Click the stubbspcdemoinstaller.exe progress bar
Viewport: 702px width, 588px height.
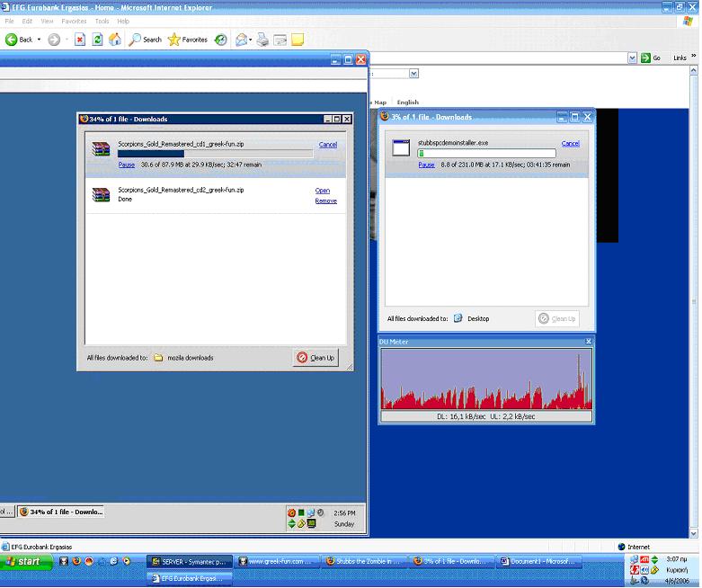[486, 154]
